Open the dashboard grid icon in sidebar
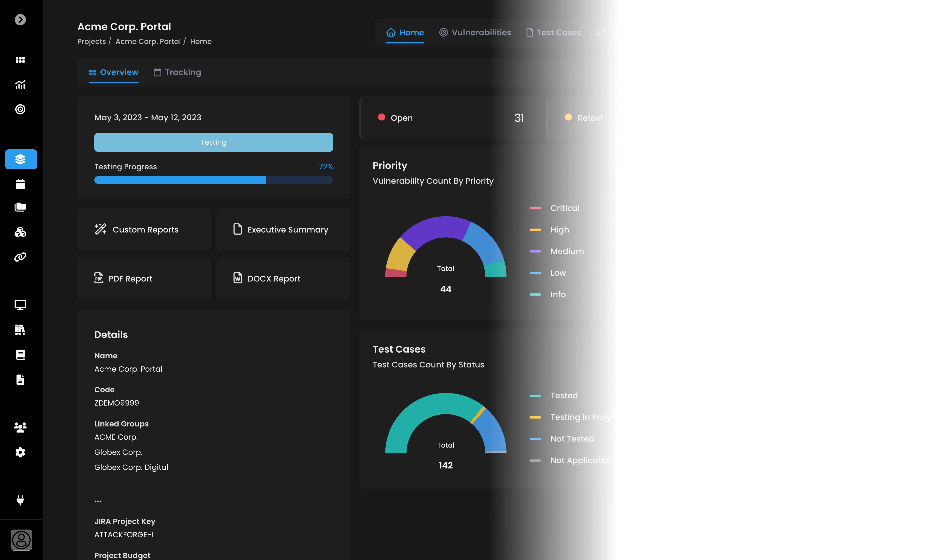948x560 pixels. (20, 60)
